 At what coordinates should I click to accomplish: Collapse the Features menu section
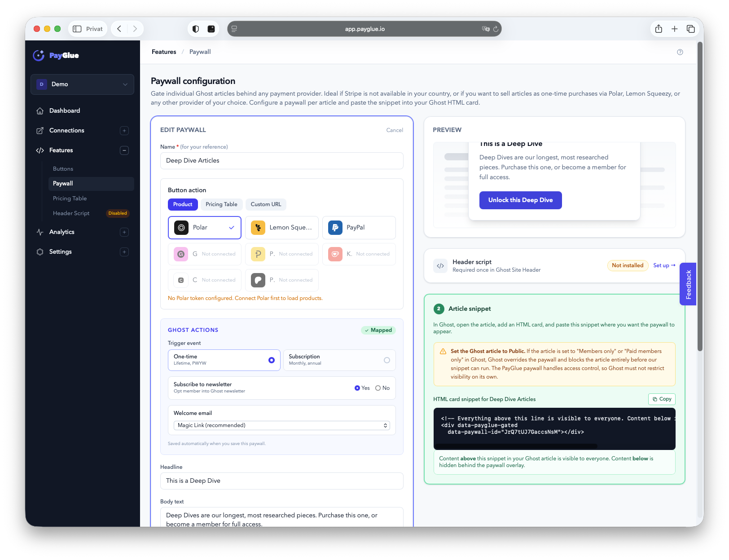click(124, 150)
